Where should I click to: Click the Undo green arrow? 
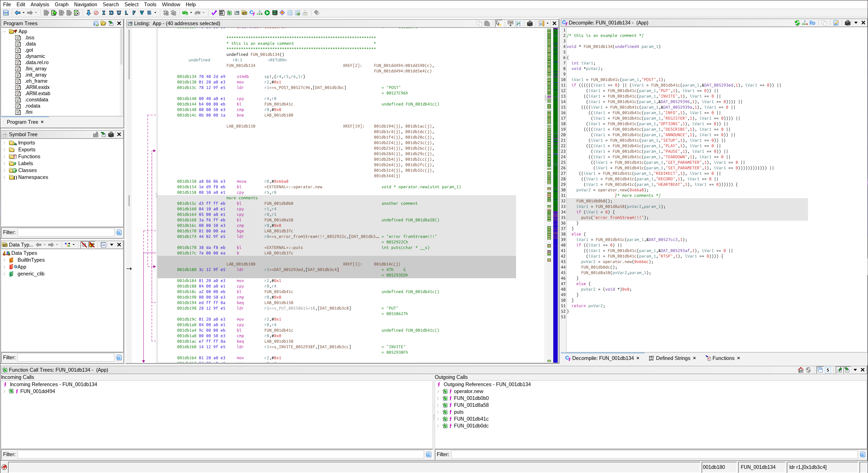(185, 13)
